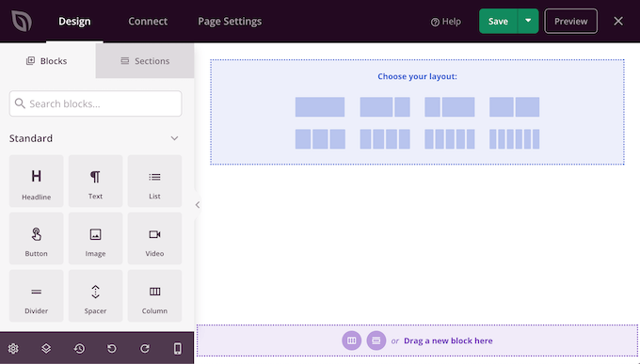The width and height of the screenshot is (640, 364).
Task: Select the Blocks tab
Action: pyautogui.click(x=48, y=61)
